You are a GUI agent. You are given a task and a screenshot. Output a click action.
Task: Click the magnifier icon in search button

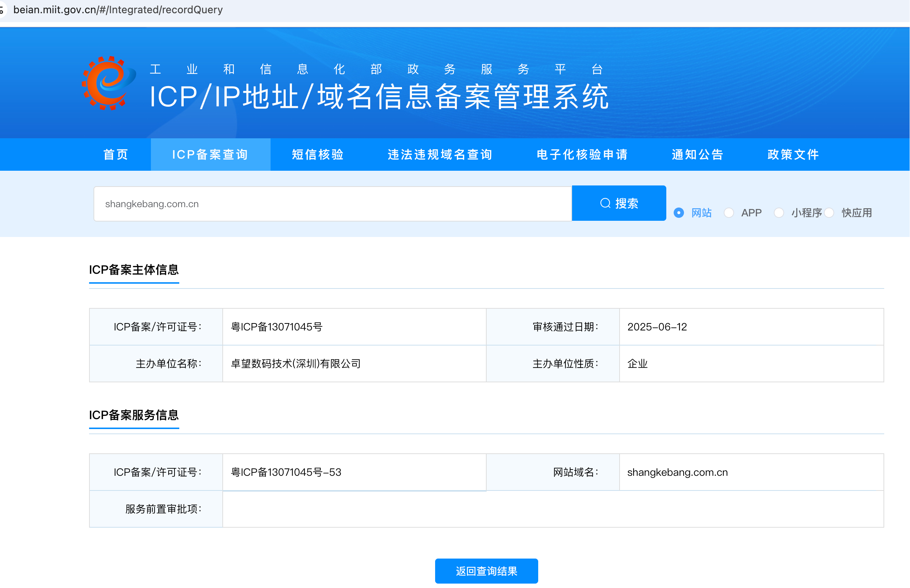coord(605,203)
